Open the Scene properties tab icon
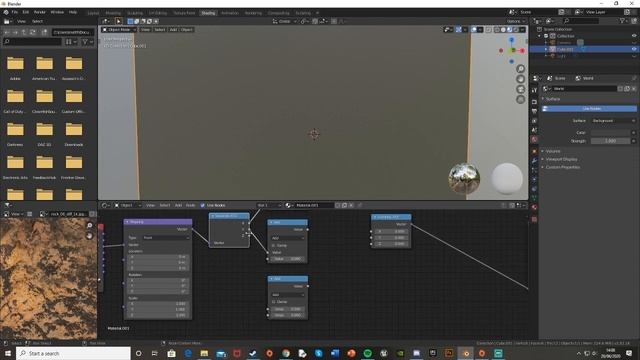The height and width of the screenshot is (360, 640). [534, 130]
